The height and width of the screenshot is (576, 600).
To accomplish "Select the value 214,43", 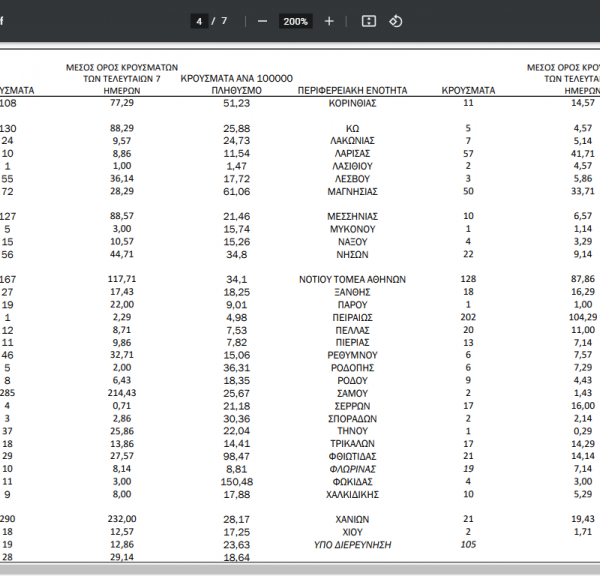I will (122, 393).
